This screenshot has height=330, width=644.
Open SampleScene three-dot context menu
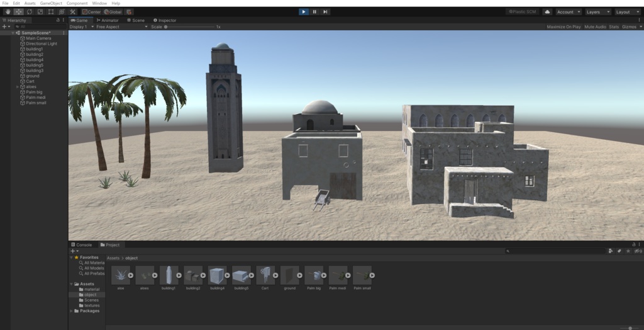[64, 33]
